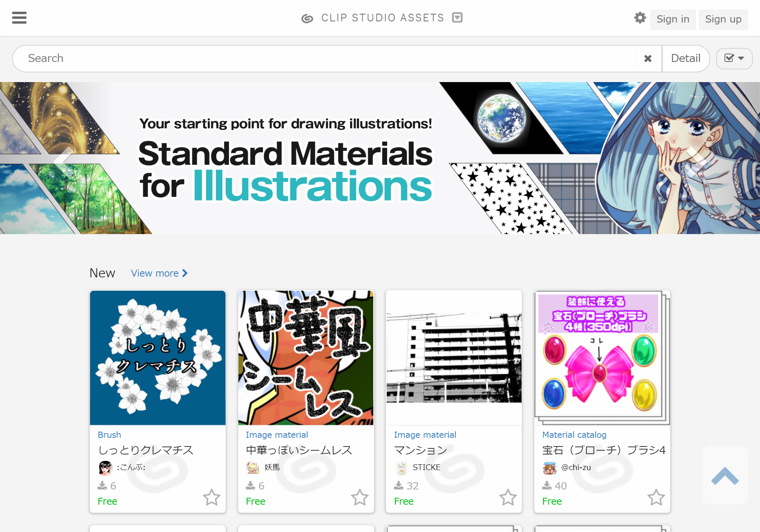
Task: Toggle favorite star on マンション material
Action: pyautogui.click(x=508, y=497)
